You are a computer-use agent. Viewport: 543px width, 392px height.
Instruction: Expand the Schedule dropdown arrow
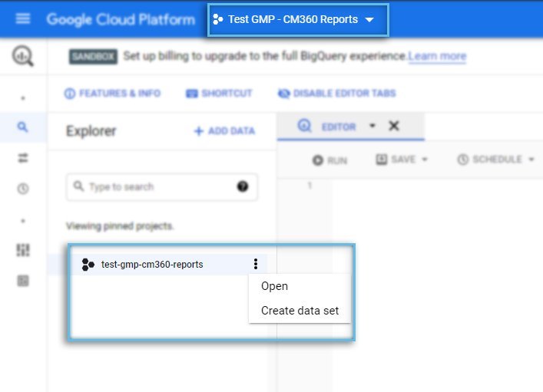pyautogui.click(x=531, y=160)
